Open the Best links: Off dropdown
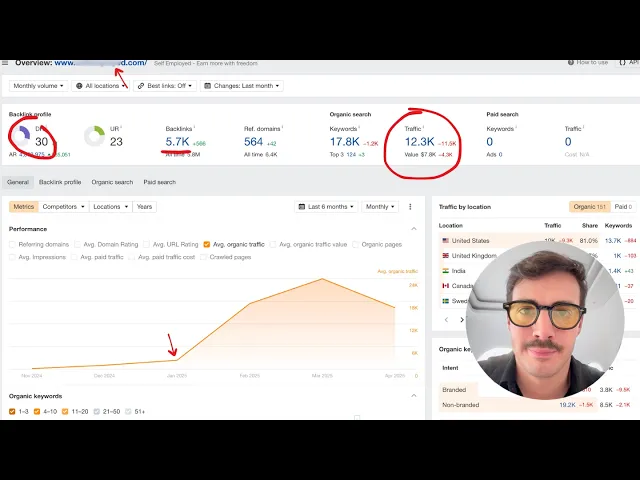The height and width of the screenshot is (480, 640). [165, 86]
